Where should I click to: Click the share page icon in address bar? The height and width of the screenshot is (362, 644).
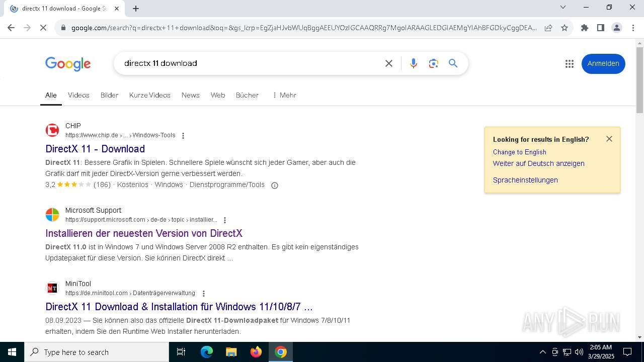[548, 28]
